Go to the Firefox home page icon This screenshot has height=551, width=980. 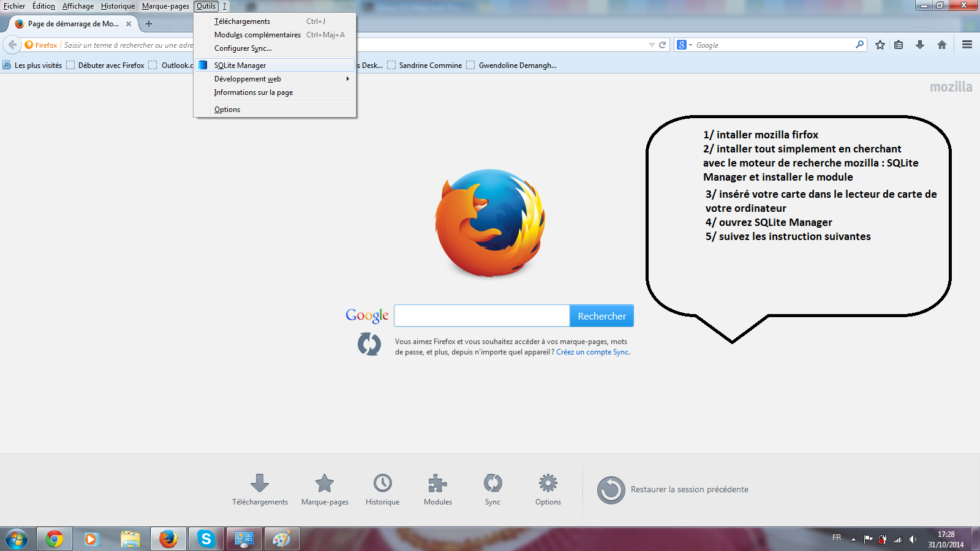(x=942, y=45)
